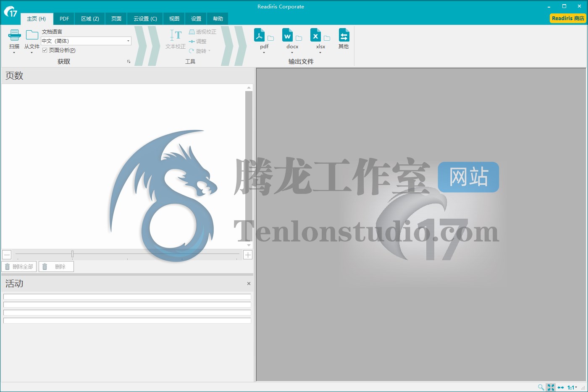
Task: Click the fit-to-width arrows icon in status bar
Action: click(x=561, y=387)
